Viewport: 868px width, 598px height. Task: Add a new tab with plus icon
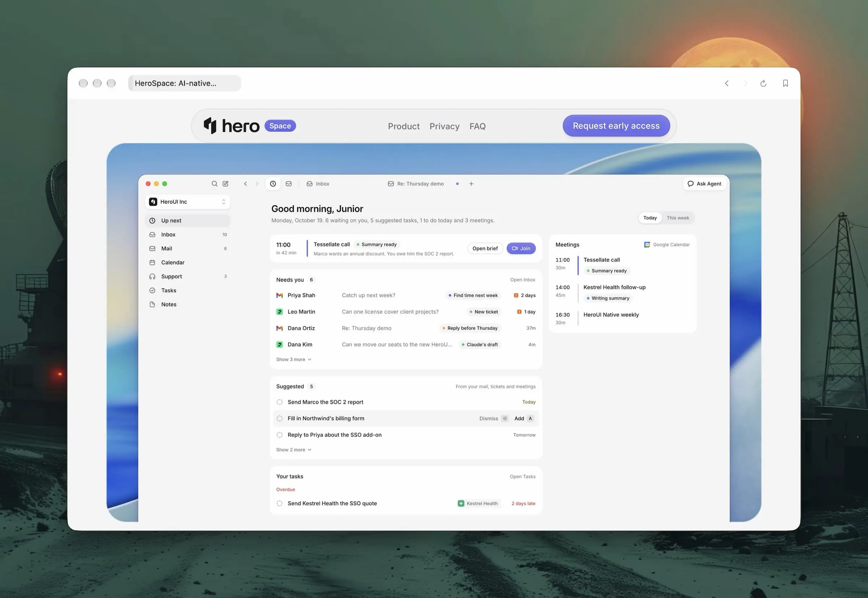click(471, 184)
